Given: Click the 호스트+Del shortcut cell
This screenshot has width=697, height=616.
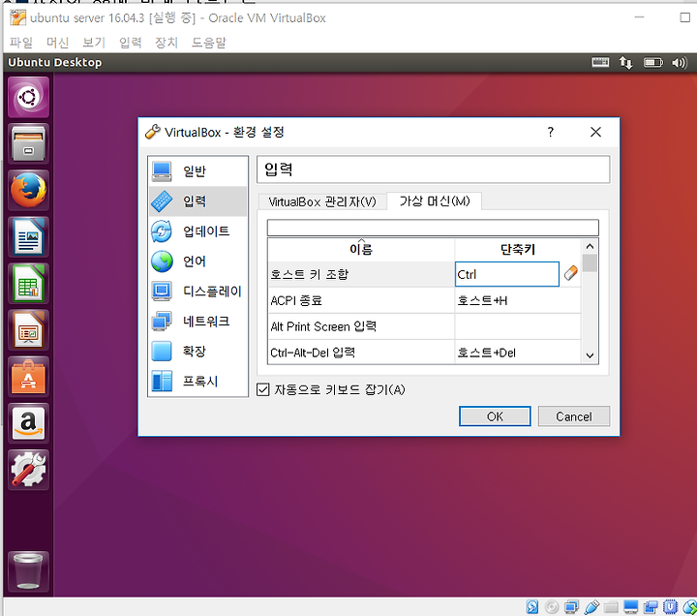Looking at the screenshot, I should point(517,353).
